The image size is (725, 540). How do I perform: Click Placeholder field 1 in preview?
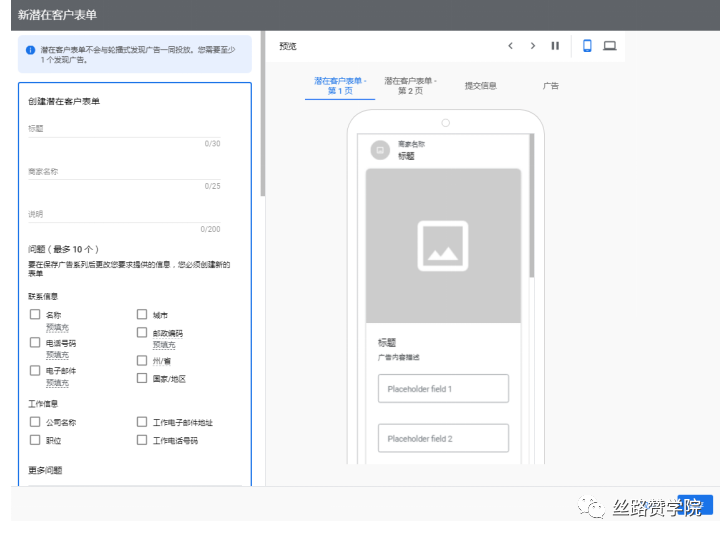click(x=443, y=388)
